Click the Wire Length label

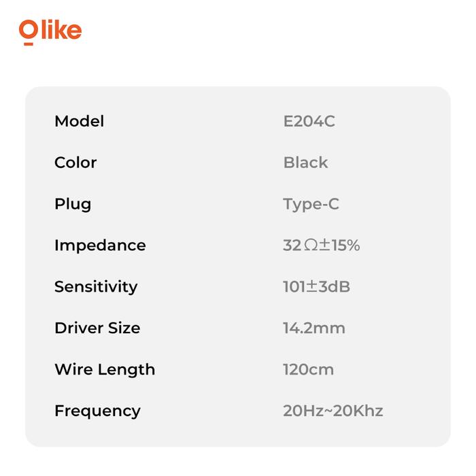[105, 370]
